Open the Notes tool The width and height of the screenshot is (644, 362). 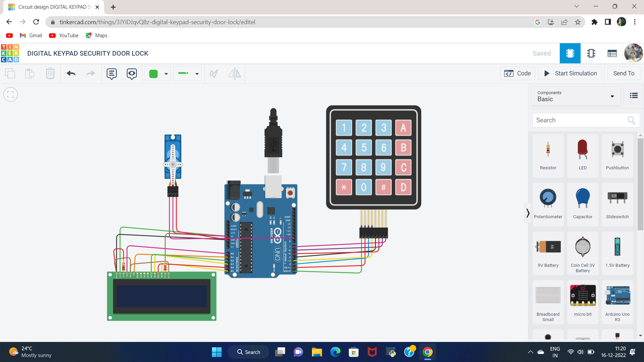[x=112, y=74]
